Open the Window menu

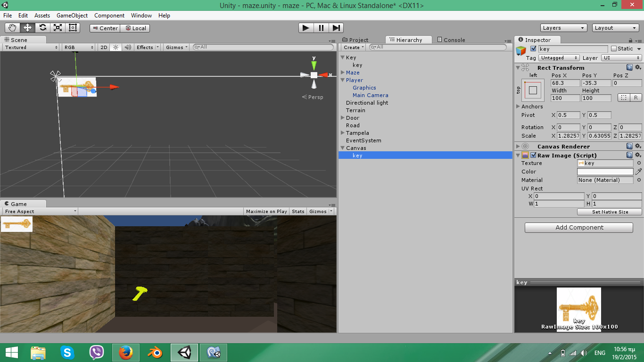pos(141,15)
